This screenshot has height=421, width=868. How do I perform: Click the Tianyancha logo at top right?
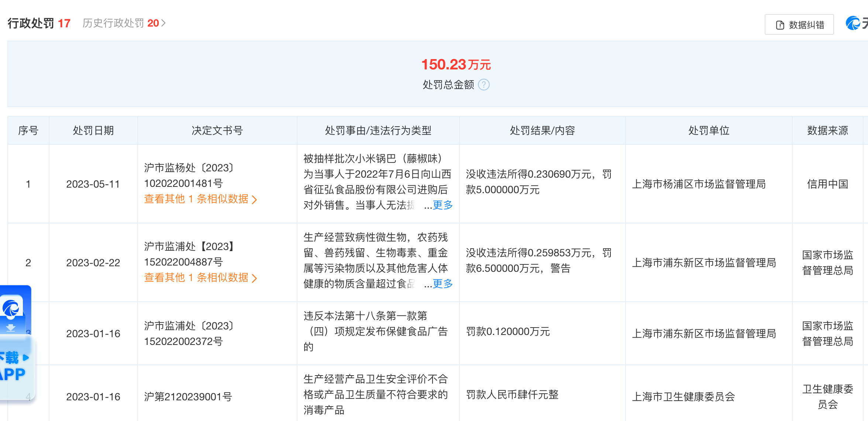pos(853,24)
